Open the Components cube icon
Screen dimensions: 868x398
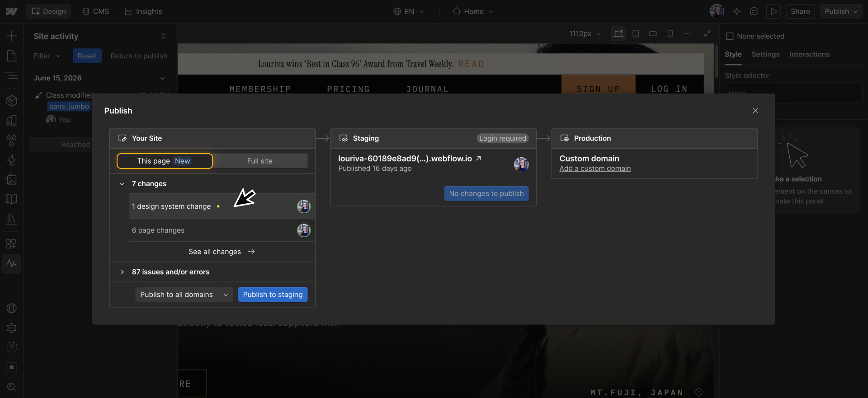pos(12,101)
